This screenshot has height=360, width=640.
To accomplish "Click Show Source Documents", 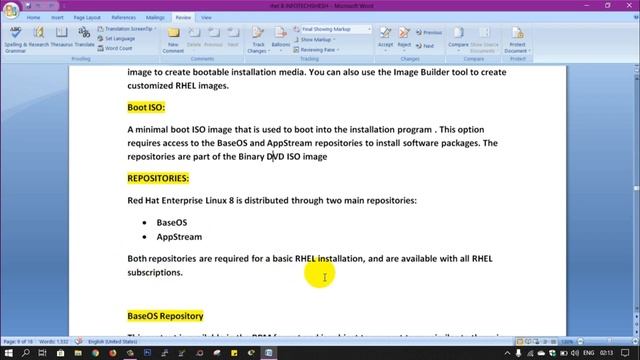I will click(484, 40).
